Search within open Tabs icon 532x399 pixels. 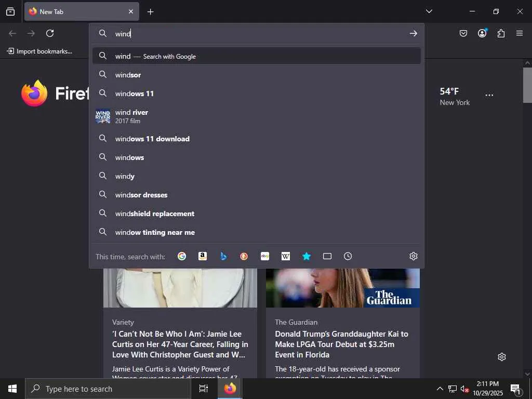click(327, 256)
